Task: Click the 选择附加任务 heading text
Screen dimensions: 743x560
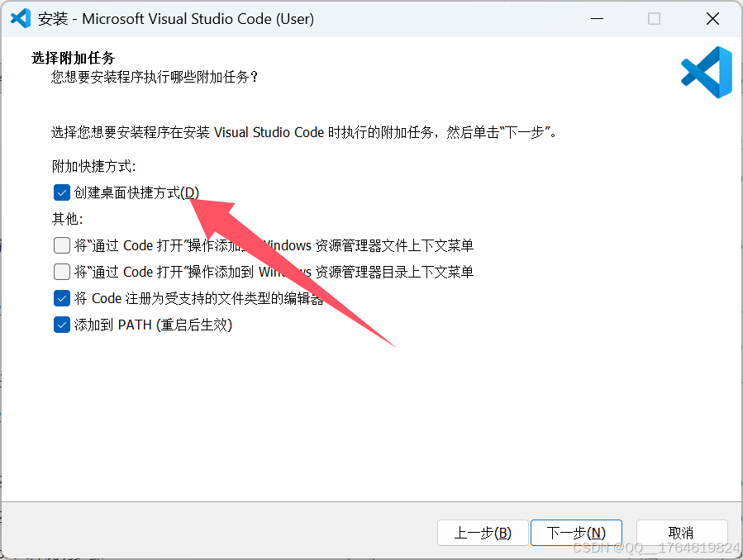Action: [x=73, y=58]
